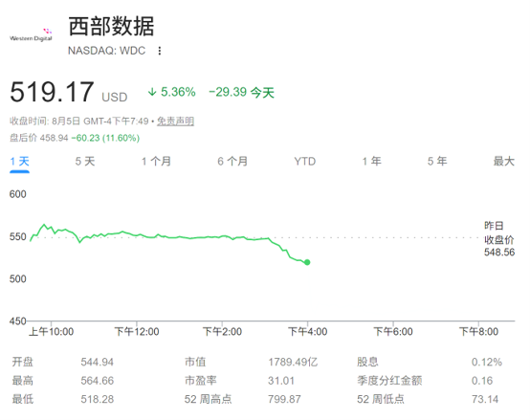Click the 西部数据 company title
Image resolution: width=530 pixels, height=420 pixels.
click(112, 27)
